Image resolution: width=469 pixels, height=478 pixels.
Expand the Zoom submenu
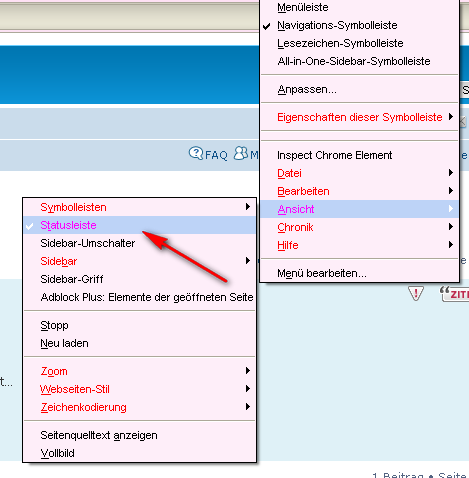click(139, 371)
